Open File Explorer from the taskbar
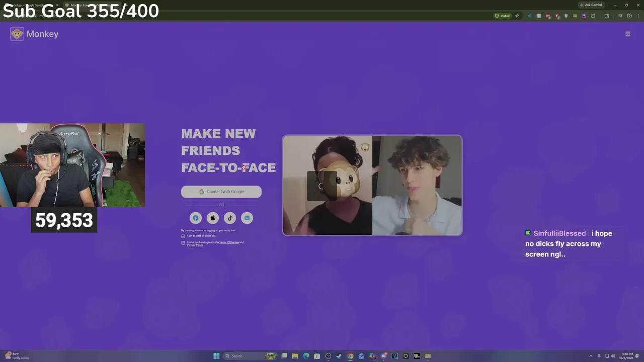644x362 pixels. (x=295, y=356)
